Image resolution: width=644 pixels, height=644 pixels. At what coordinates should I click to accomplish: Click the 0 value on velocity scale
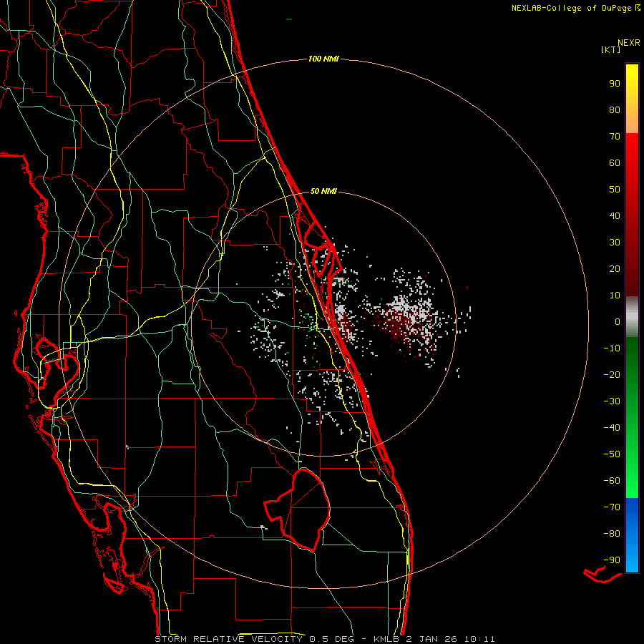(x=618, y=321)
